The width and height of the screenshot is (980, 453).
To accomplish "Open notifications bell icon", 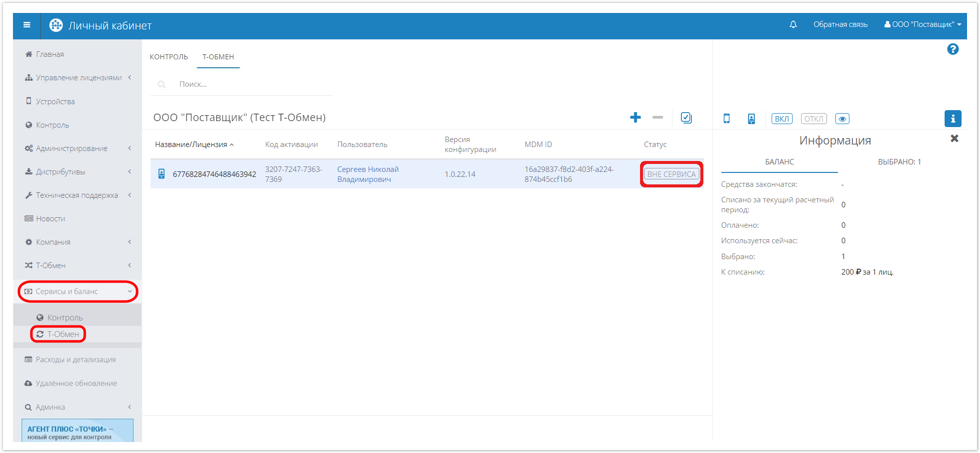I will click(793, 24).
